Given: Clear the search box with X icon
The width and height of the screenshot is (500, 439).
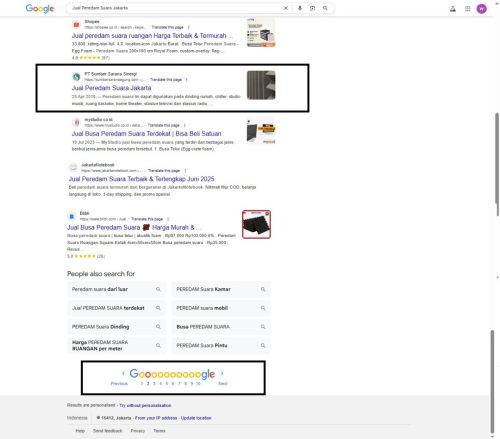Looking at the screenshot, I should 286,8.
